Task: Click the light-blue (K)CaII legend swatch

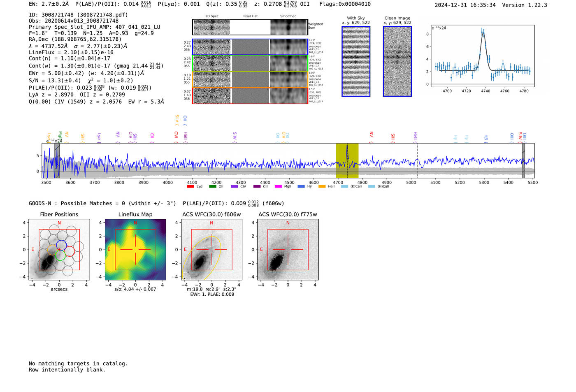Action: [344, 187]
